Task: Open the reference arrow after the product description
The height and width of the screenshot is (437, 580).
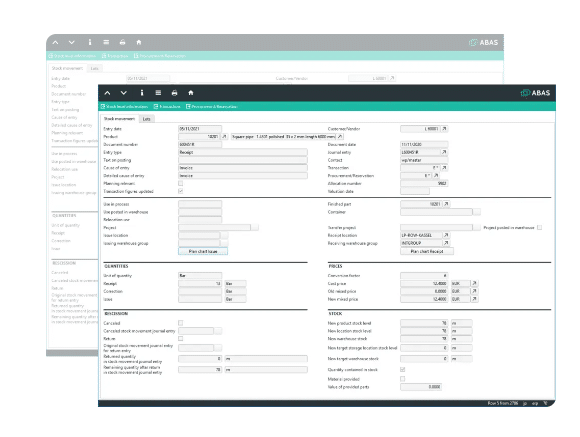Action: pos(340,137)
